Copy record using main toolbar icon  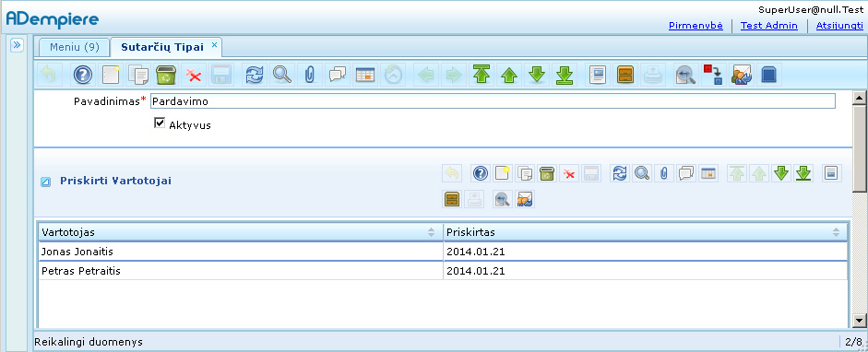point(138,75)
